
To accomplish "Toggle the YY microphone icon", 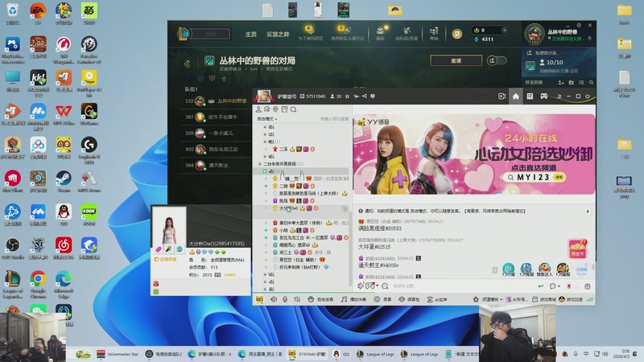I will 285,299.
